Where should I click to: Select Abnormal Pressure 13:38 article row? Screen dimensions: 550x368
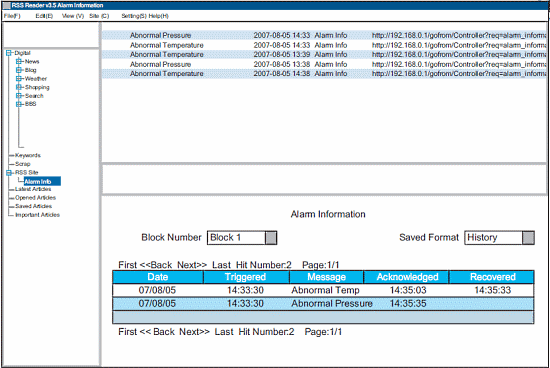(324, 64)
